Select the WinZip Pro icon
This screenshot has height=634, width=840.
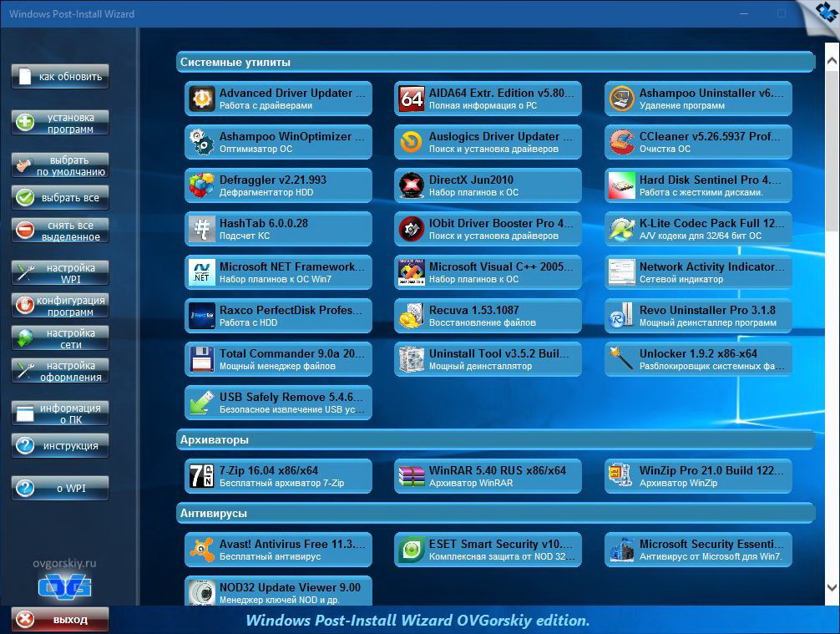pyautogui.click(x=622, y=476)
